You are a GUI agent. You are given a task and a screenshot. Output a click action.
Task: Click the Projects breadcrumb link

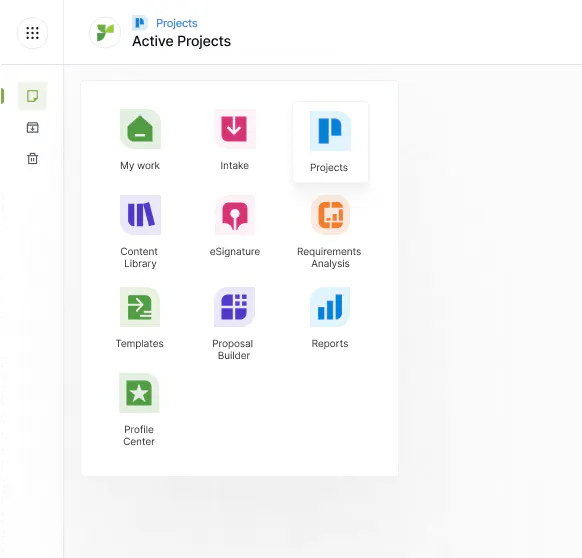(177, 23)
